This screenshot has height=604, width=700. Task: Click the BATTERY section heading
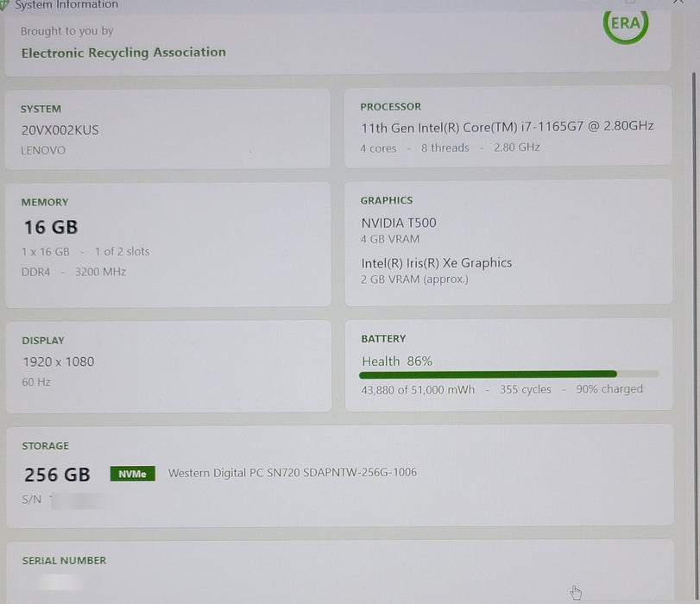pos(383,339)
